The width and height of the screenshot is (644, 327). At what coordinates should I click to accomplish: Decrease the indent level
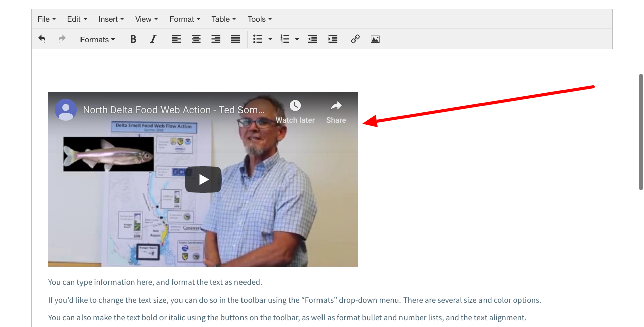pyautogui.click(x=312, y=39)
